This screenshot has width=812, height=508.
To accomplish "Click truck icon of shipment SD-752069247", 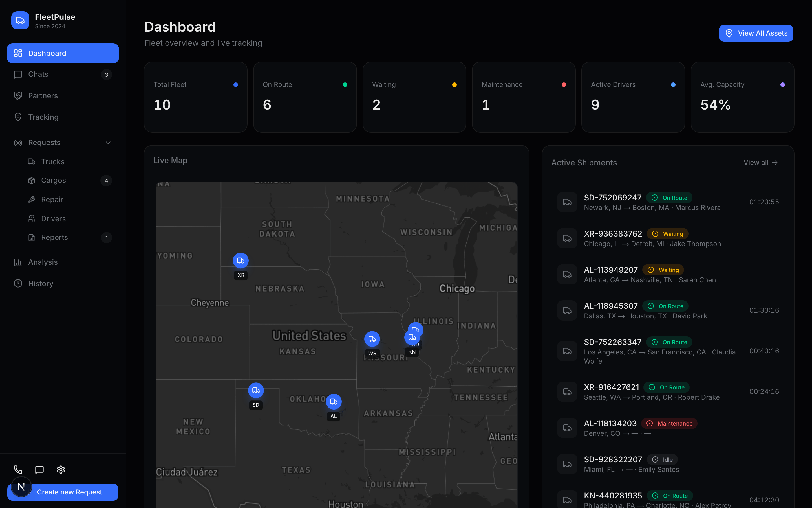I will (x=567, y=202).
